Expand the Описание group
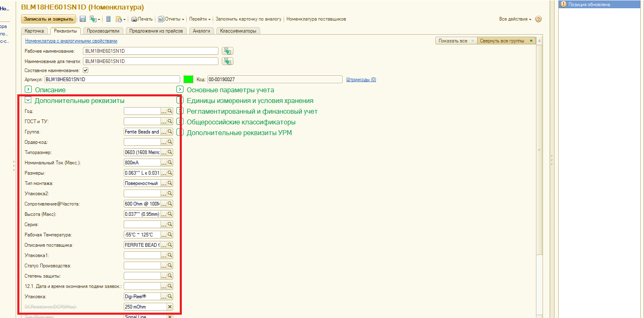Image resolution: width=644 pixels, height=318 pixels. coord(28,90)
